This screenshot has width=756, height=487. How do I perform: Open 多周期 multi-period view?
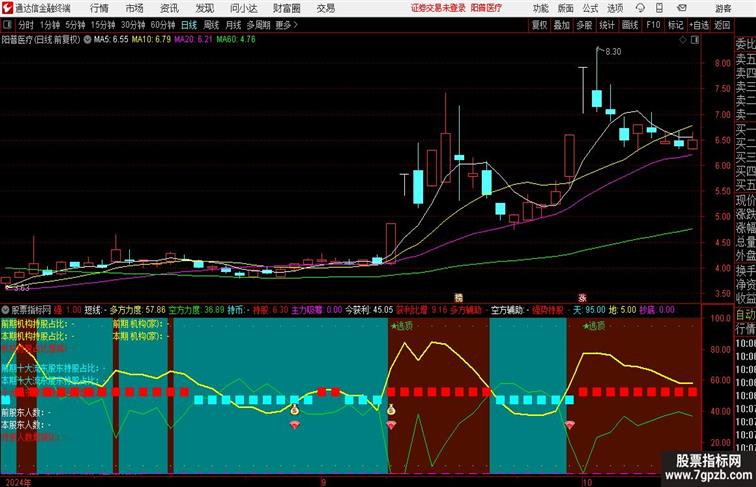coord(259,25)
